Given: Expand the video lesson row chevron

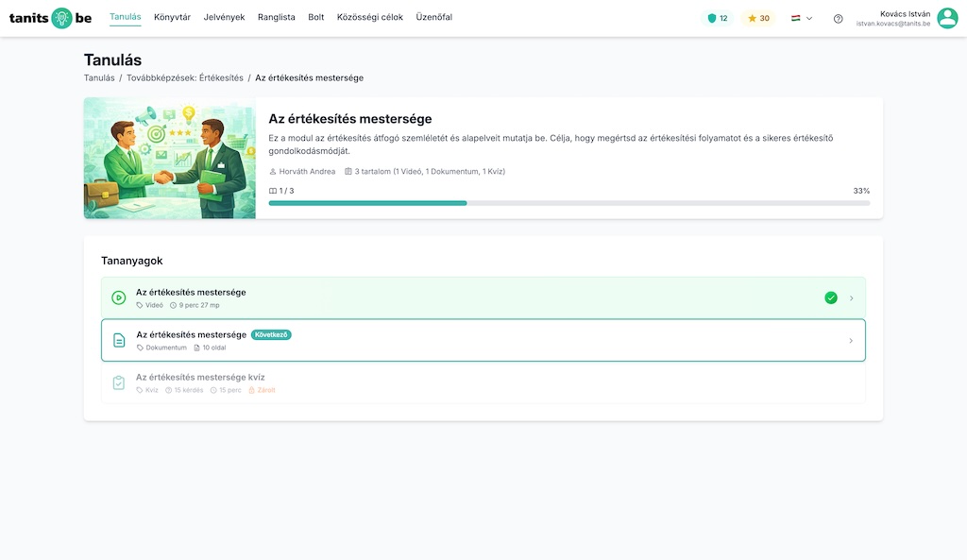Looking at the screenshot, I should click(x=851, y=298).
